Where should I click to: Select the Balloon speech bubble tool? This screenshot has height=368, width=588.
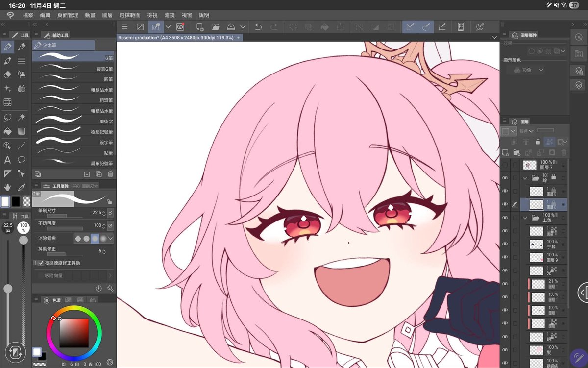coord(22,160)
